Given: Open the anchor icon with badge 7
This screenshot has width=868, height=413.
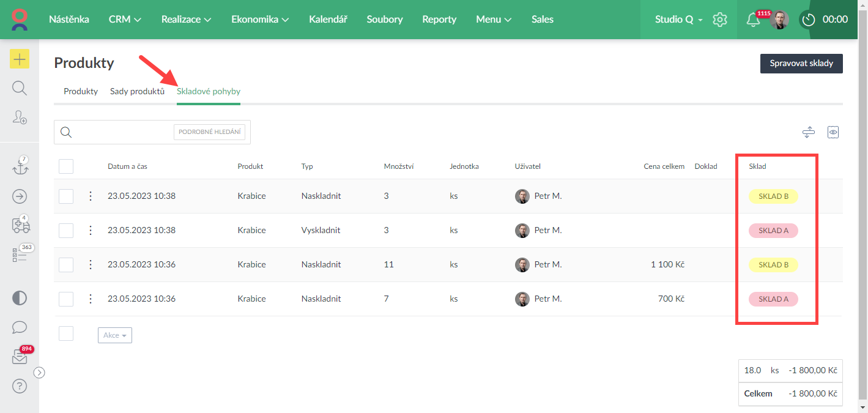Looking at the screenshot, I should (20, 167).
